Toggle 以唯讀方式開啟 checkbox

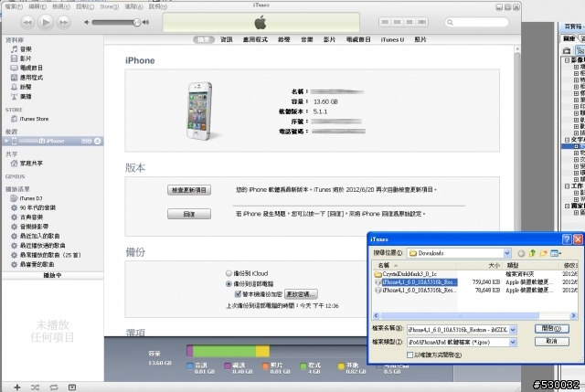[409, 355]
